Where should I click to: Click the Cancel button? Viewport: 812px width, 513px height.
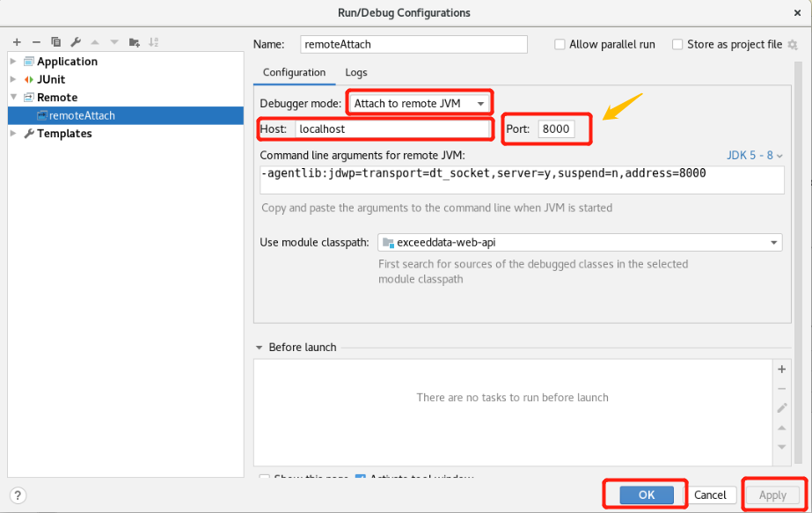coord(710,495)
